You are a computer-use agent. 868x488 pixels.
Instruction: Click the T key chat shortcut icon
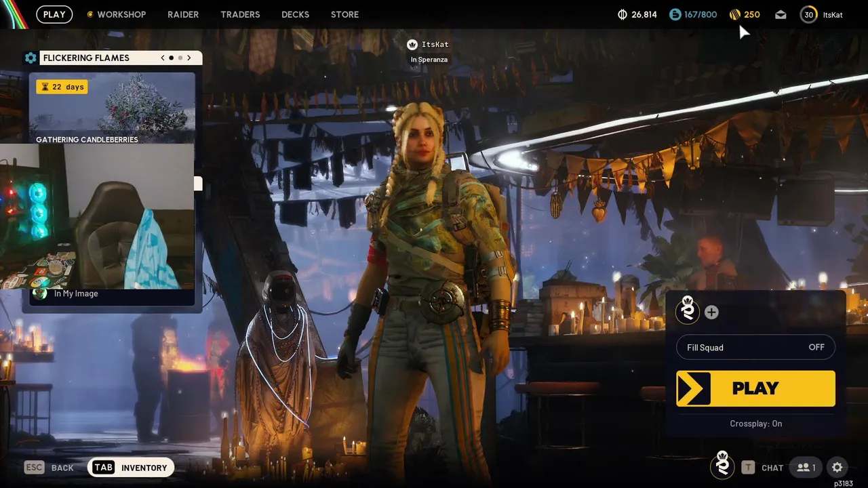748,467
